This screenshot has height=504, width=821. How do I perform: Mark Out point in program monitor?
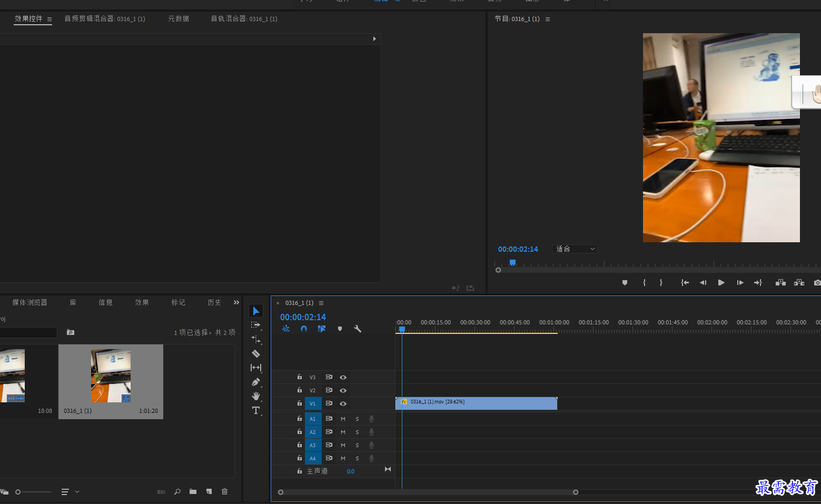click(661, 283)
